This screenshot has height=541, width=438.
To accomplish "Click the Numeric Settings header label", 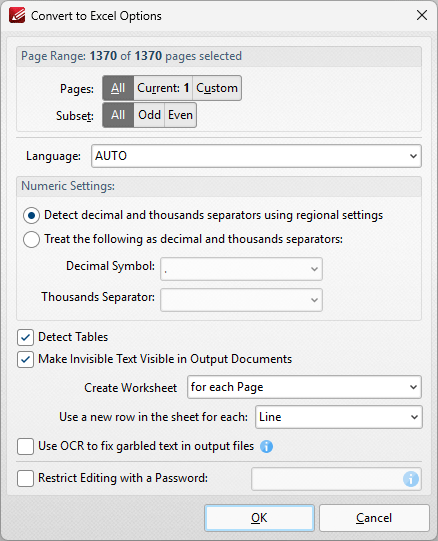I will pos(68,186).
